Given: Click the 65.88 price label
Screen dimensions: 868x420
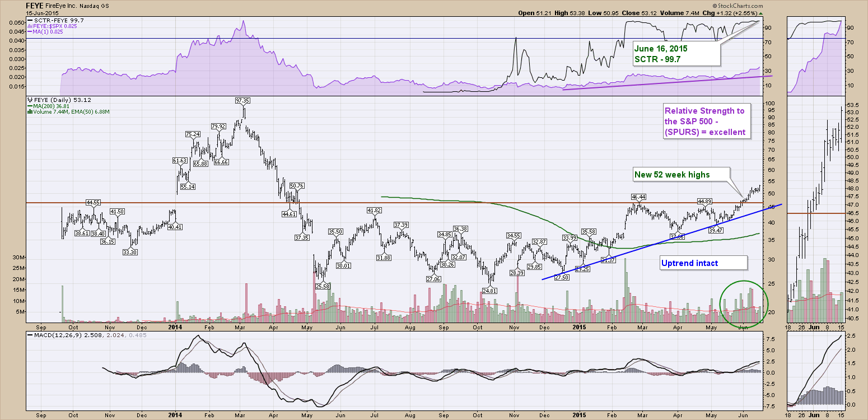Looking at the screenshot, I should (x=200, y=164).
